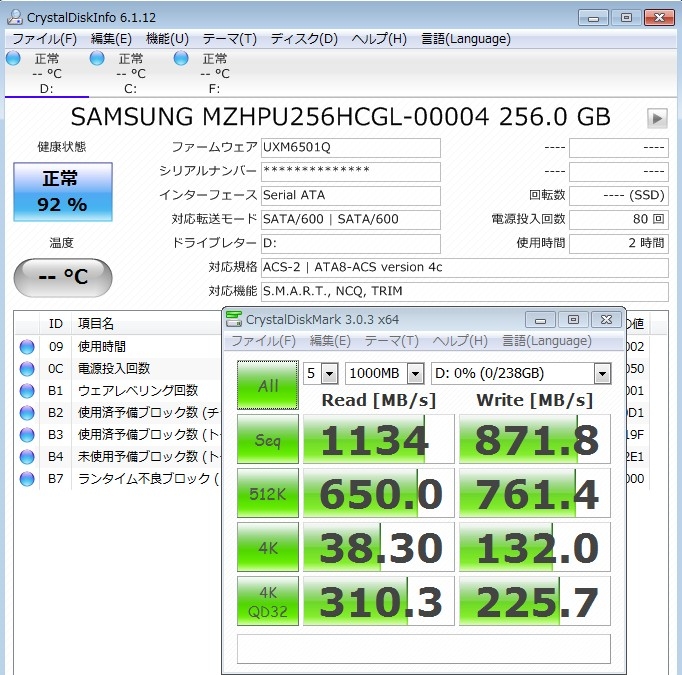Open ファイル(F) menu in CrystalDiskMark
Screen dimensions: 682x675
tap(263, 341)
